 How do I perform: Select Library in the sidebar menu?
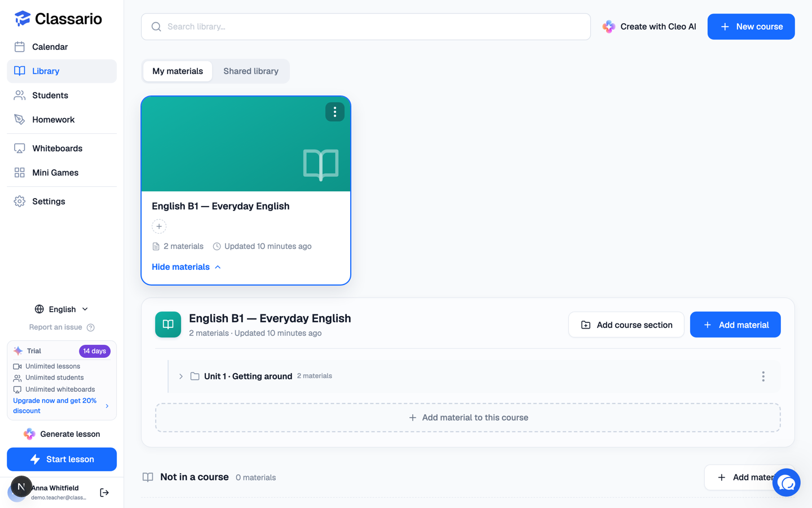click(x=61, y=71)
